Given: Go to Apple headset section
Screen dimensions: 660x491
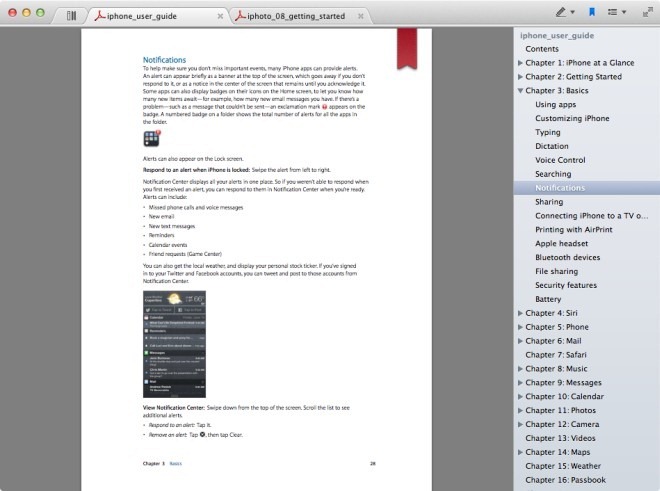Looking at the screenshot, I should click(562, 243).
